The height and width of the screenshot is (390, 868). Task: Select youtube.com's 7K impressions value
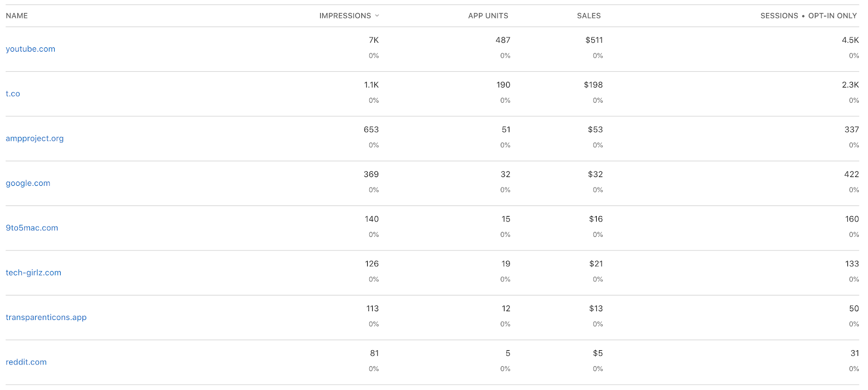[x=373, y=40]
